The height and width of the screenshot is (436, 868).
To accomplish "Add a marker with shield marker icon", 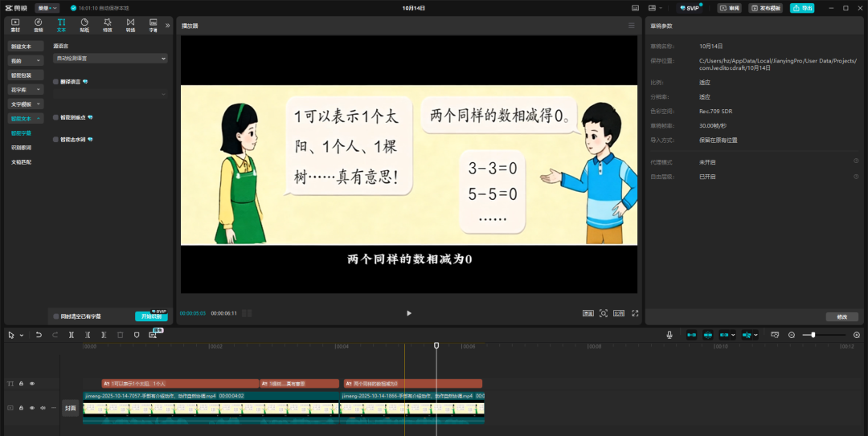I will tap(137, 335).
